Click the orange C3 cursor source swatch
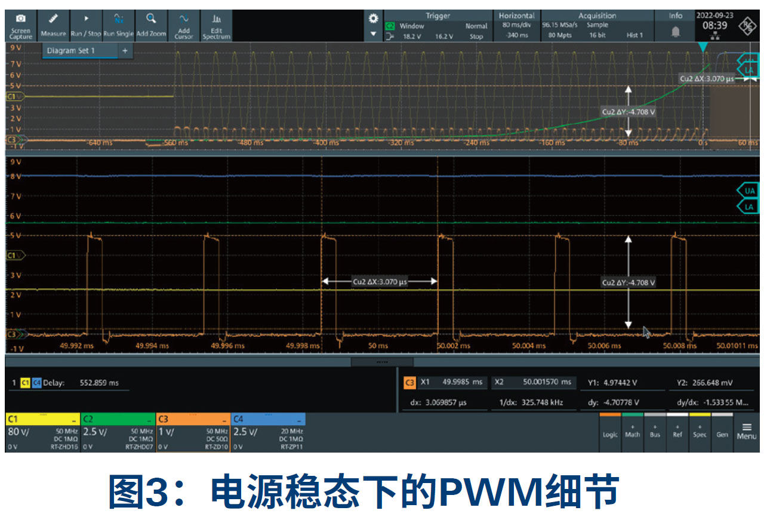The height and width of the screenshot is (532, 764). tap(409, 383)
